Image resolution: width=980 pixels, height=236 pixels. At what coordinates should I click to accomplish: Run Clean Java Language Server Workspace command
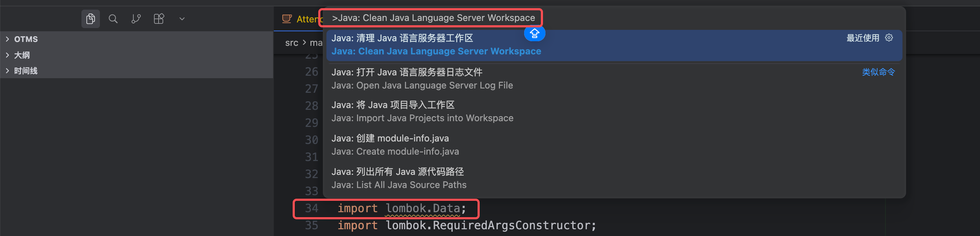[x=614, y=45]
